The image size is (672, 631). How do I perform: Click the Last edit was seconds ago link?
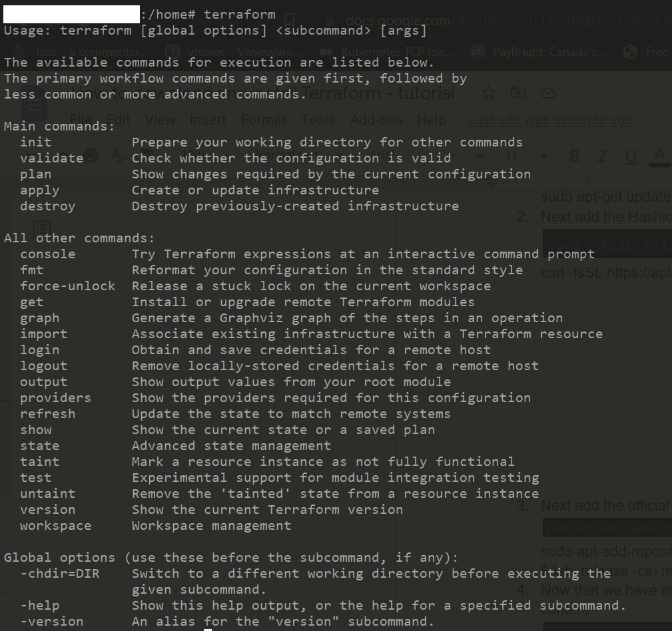coord(550,120)
